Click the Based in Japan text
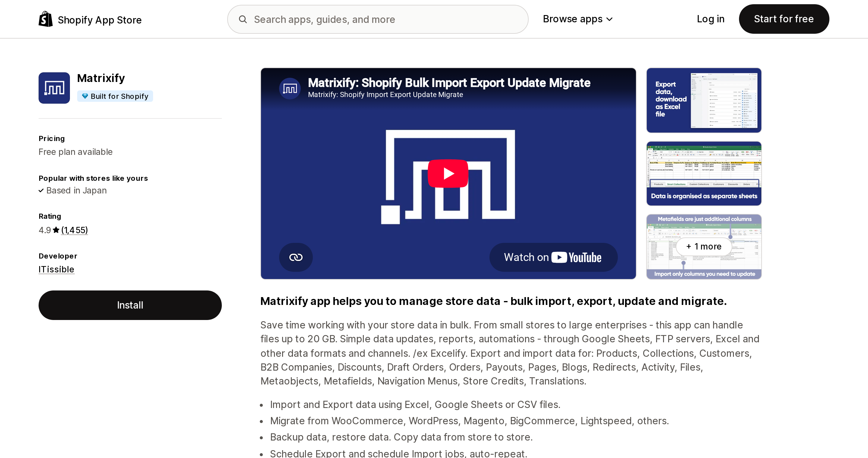The height and width of the screenshot is (458, 868). 77,191
